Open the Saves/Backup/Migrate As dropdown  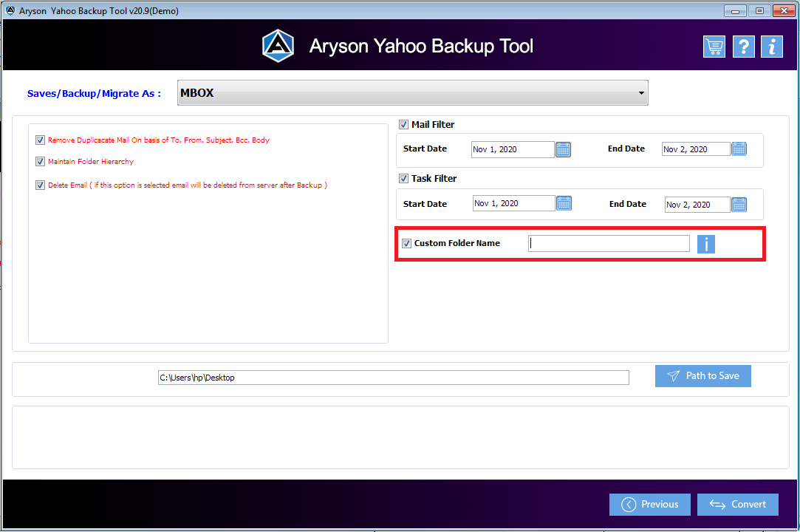[411, 92]
